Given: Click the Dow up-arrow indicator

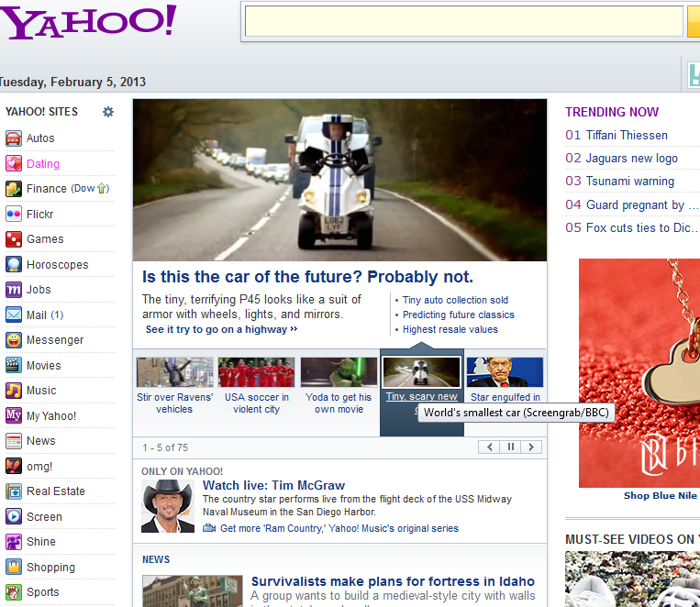Looking at the screenshot, I should [102, 189].
